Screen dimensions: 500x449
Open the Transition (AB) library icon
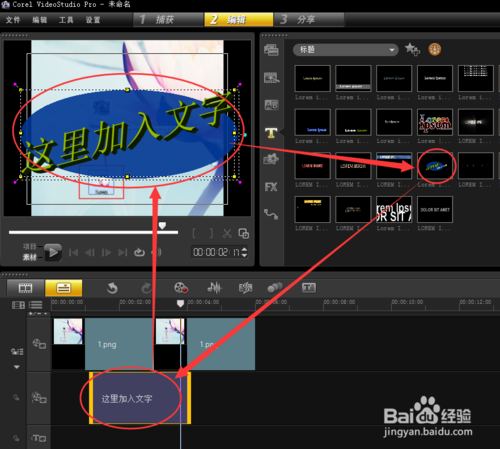pos(271,105)
